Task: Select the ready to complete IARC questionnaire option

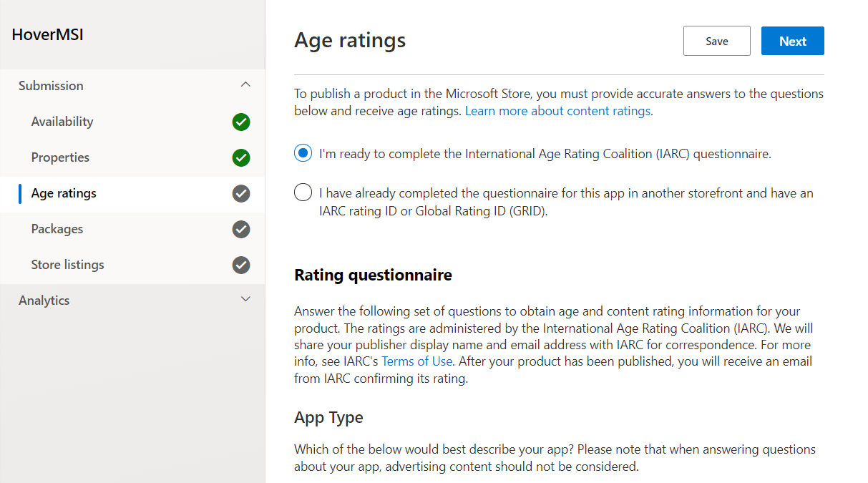Action: (x=303, y=153)
